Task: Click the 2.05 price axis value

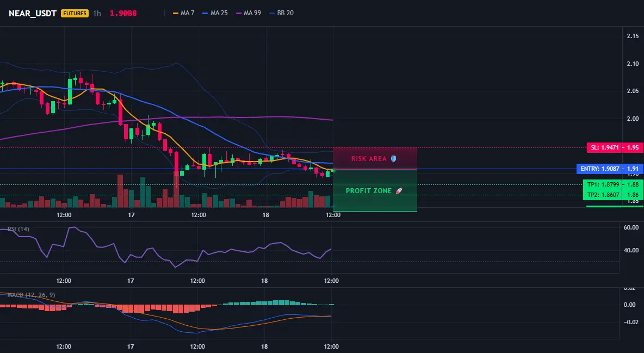Action: click(x=633, y=91)
